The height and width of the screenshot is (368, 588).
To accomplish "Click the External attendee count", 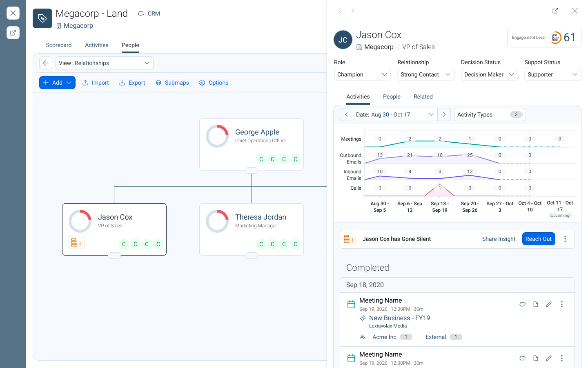I will point(456,337).
